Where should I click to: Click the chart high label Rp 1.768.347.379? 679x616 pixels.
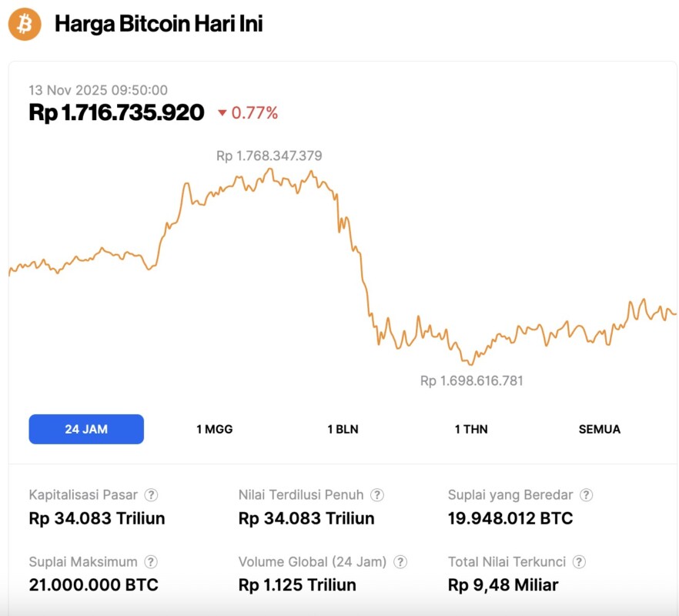(x=269, y=156)
